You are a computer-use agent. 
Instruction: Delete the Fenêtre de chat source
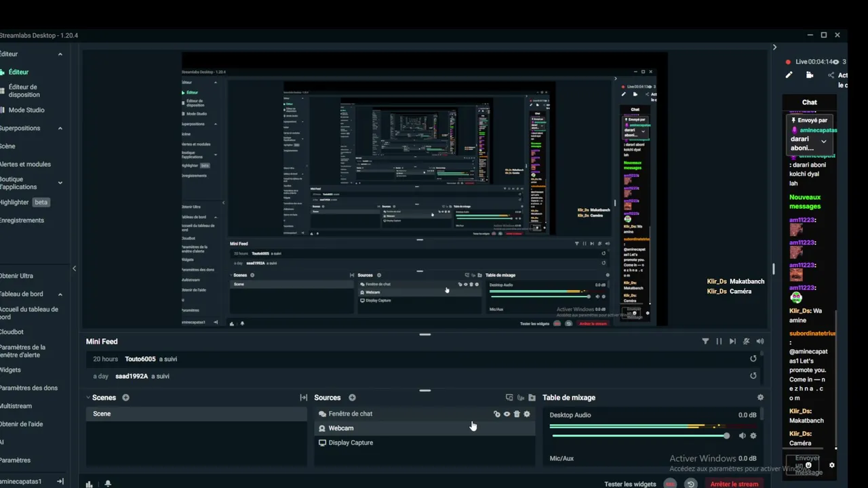pyautogui.click(x=517, y=414)
